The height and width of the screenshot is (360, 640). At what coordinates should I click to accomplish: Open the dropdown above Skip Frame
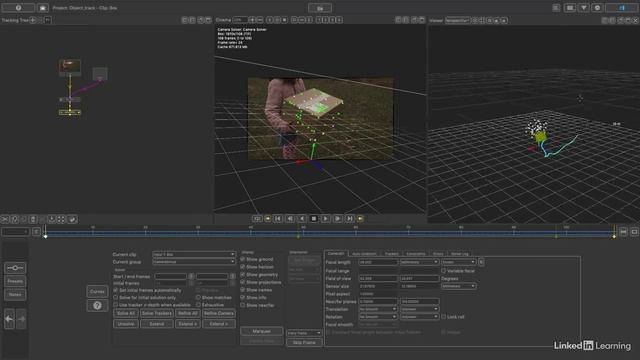304,333
